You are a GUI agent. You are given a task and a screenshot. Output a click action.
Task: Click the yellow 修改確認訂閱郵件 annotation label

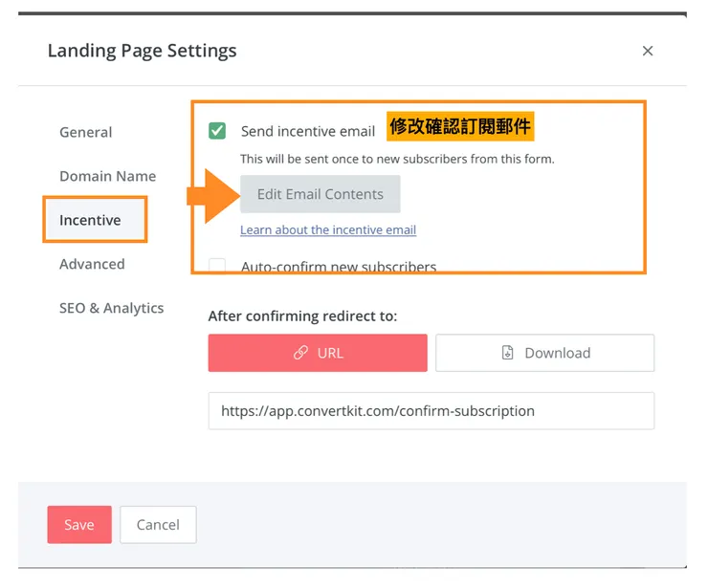[x=459, y=126]
